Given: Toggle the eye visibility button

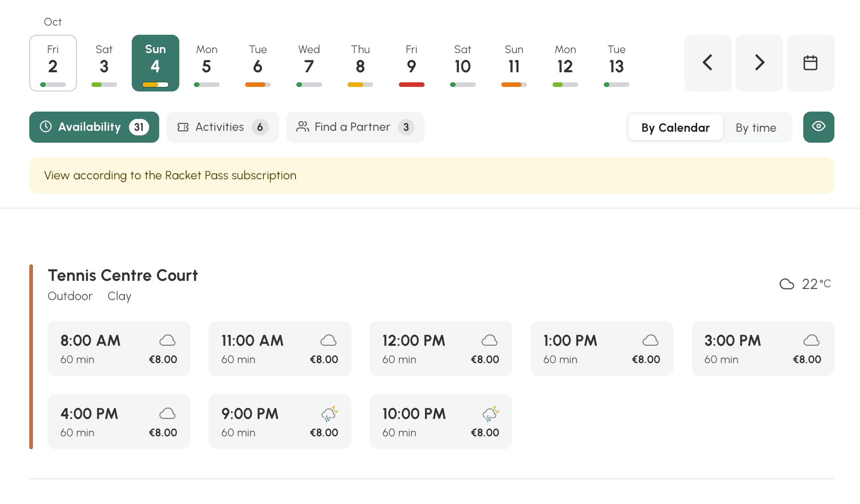Looking at the screenshot, I should click(818, 127).
